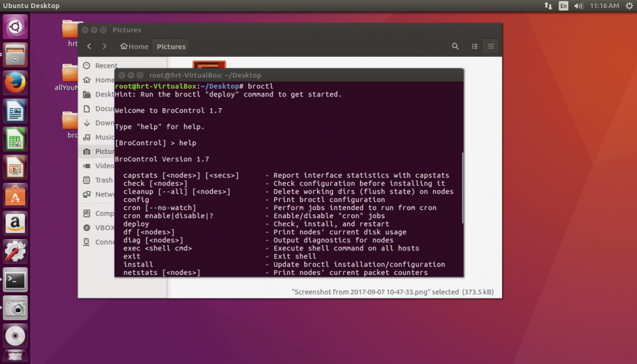Image resolution: width=637 pixels, height=364 pixels.
Task: Switch Files to list view
Action: click(474, 46)
